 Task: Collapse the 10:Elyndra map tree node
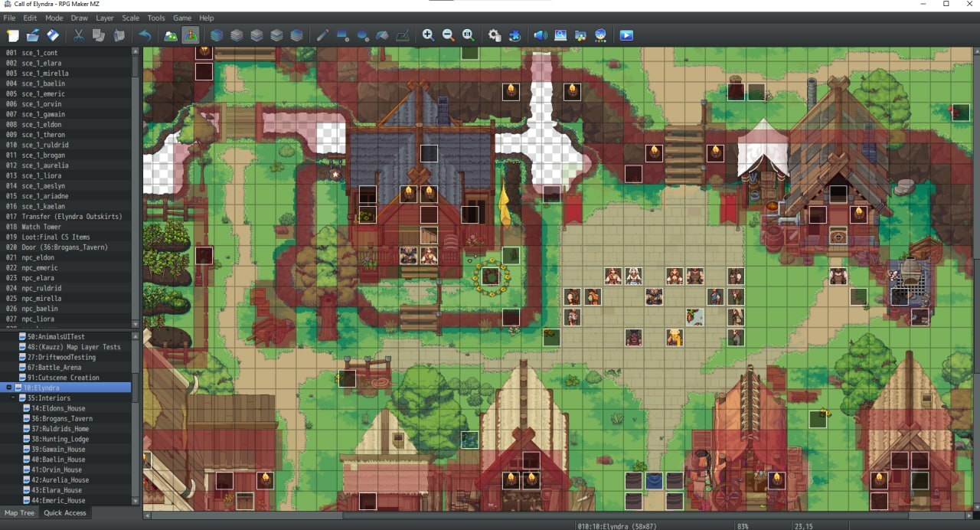8,388
